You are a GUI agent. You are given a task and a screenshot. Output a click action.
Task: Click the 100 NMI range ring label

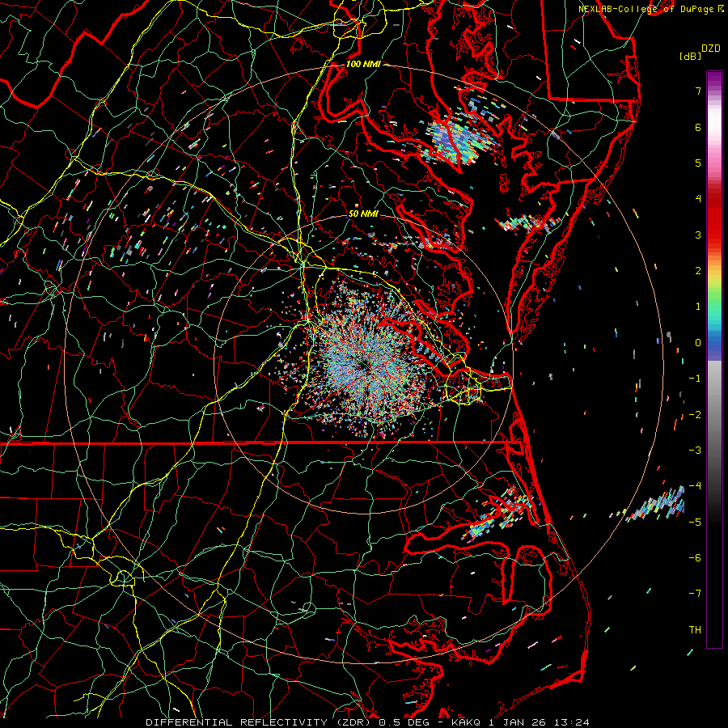pyautogui.click(x=363, y=64)
